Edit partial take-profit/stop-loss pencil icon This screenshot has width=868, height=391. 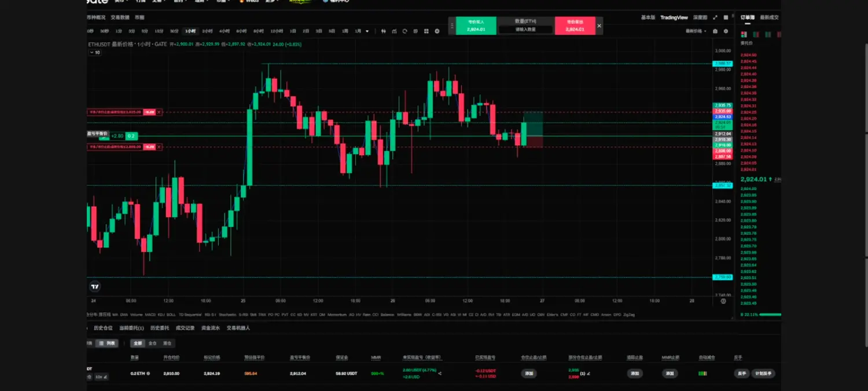(589, 374)
